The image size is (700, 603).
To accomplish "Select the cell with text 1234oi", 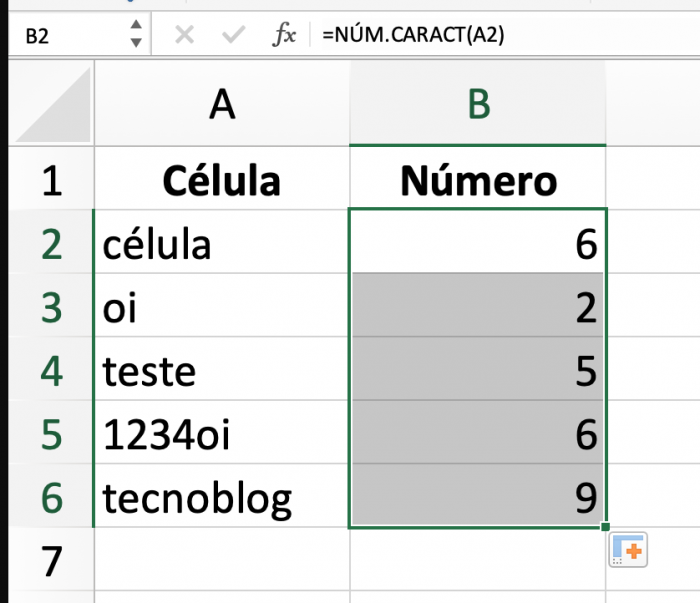I will tap(222, 432).
